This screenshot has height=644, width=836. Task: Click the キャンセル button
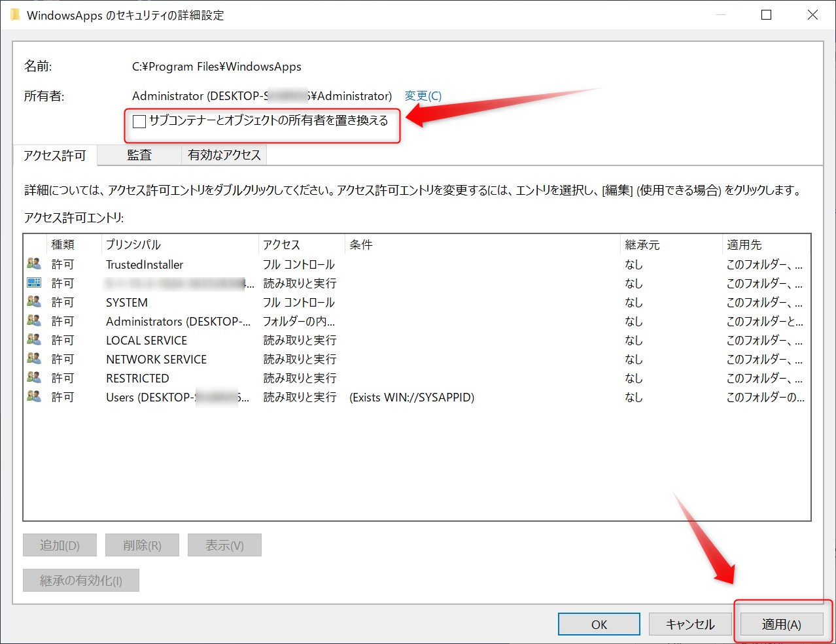pyautogui.click(x=690, y=624)
